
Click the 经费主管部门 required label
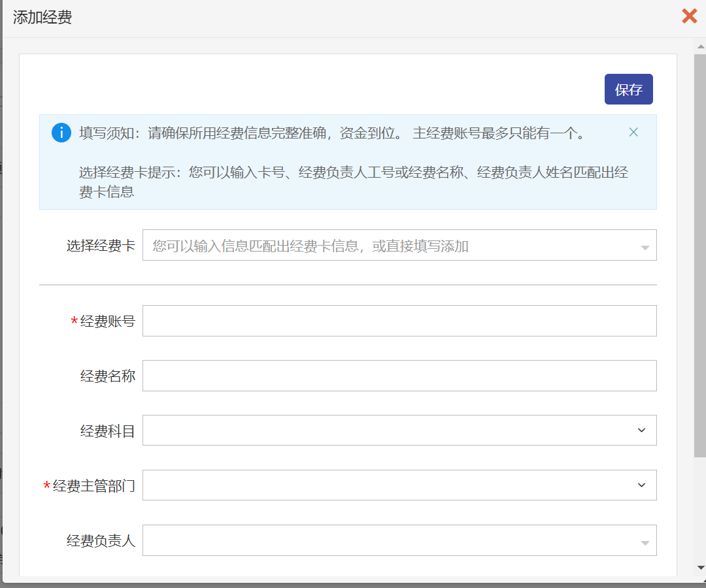click(93, 486)
